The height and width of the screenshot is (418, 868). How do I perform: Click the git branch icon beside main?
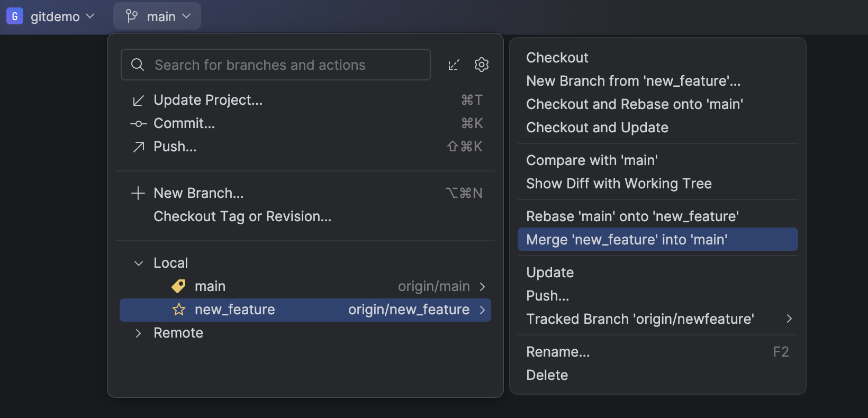(x=132, y=16)
